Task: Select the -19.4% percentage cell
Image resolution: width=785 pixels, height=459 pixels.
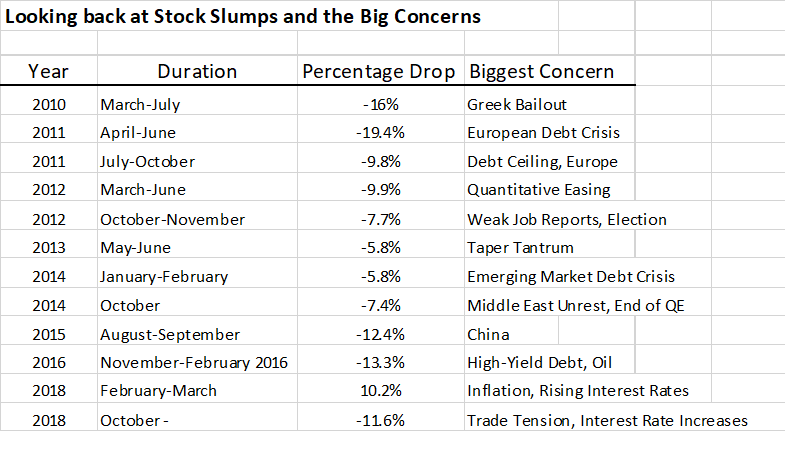Action: coord(380,132)
